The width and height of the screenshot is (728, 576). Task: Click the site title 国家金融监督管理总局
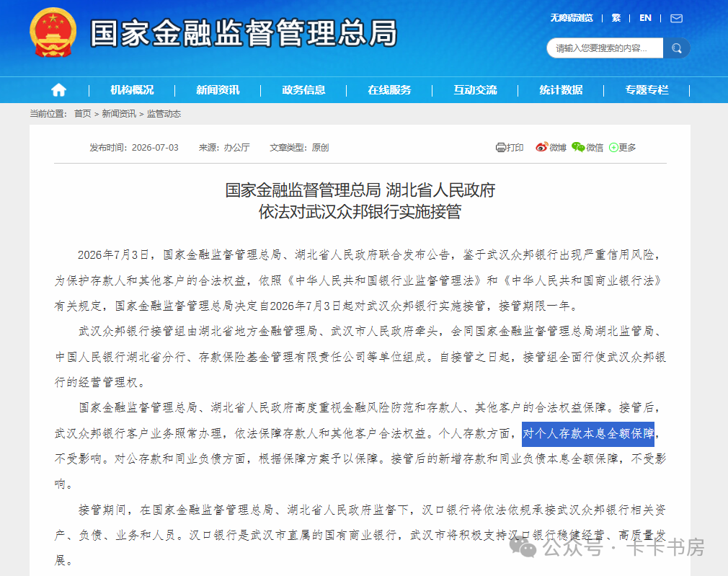click(244, 33)
